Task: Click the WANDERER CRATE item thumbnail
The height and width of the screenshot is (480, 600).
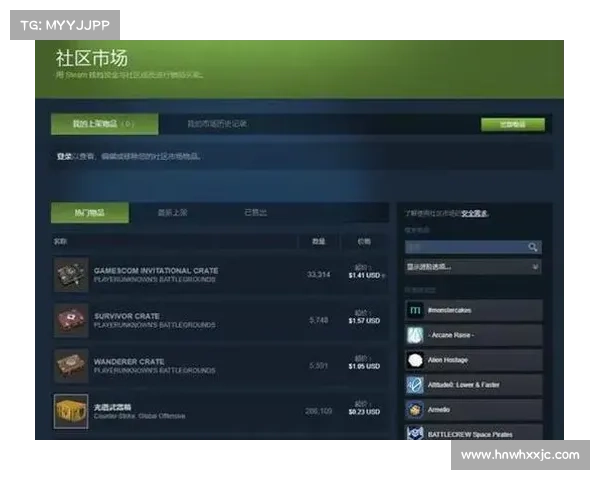Action: pyautogui.click(x=71, y=366)
